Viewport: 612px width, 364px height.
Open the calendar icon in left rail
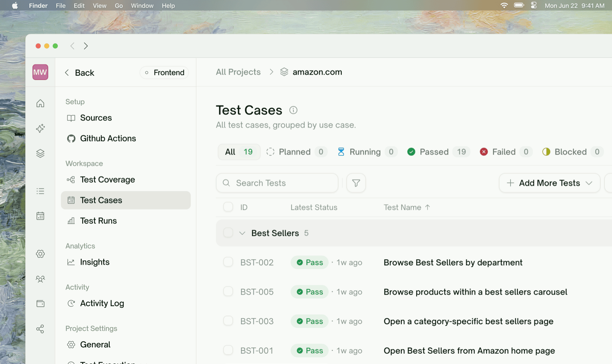[x=40, y=216]
